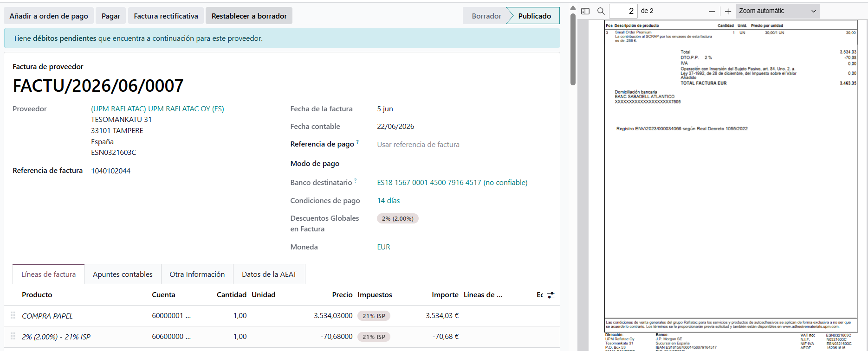The height and width of the screenshot is (351, 868).
Task: Select the Publicado status stage
Action: (x=534, y=16)
